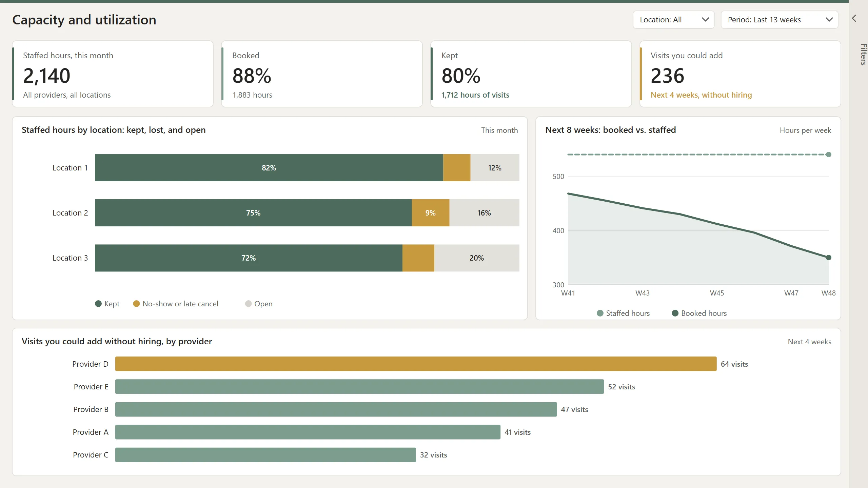Select Location 1 kept 82% segment
Viewport: 868px width, 488px height.
click(x=269, y=168)
